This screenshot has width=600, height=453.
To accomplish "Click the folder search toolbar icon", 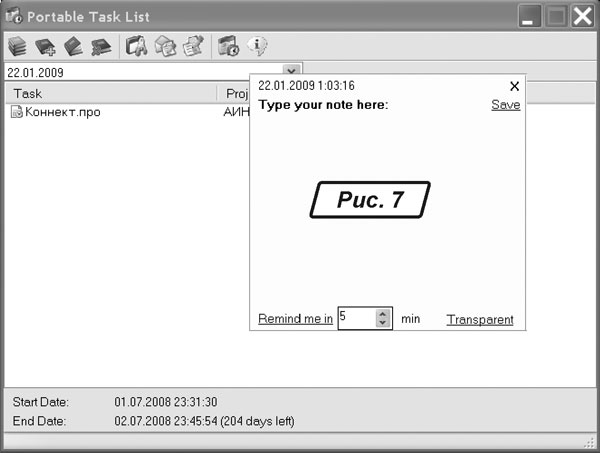I will click(x=137, y=45).
